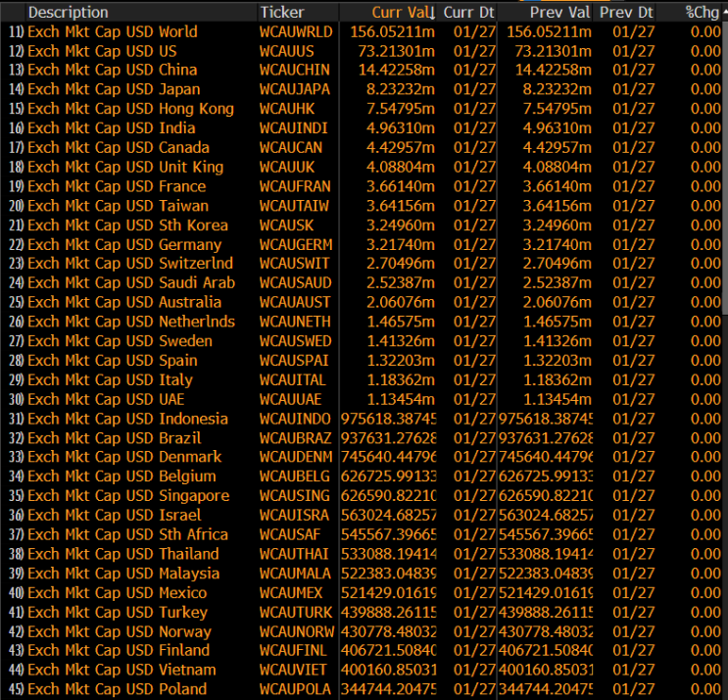Viewport: 728px width, 700px height.
Task: Click the WCAUINDI ticker cell
Action: (294, 128)
